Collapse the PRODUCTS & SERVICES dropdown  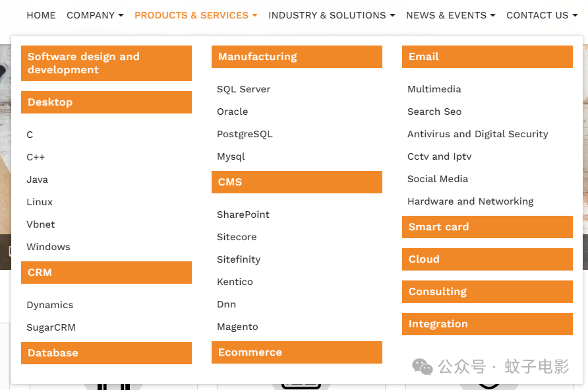(x=196, y=15)
